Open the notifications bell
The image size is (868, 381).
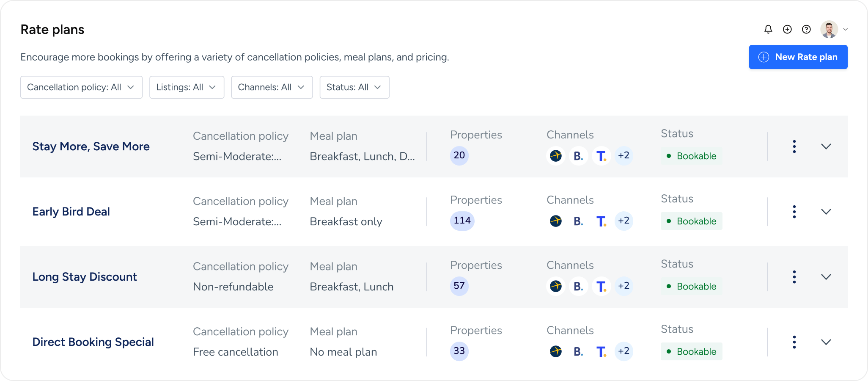click(768, 29)
